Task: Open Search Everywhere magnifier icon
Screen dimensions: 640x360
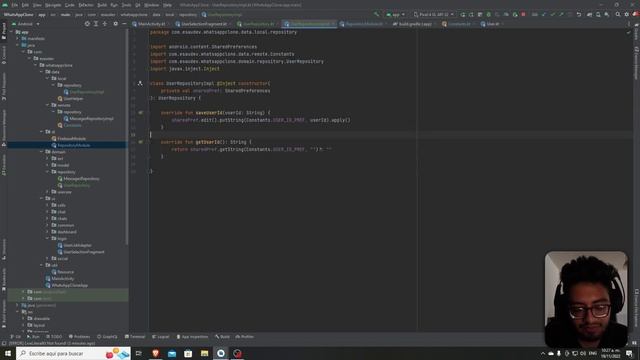Action: [x=618, y=14]
